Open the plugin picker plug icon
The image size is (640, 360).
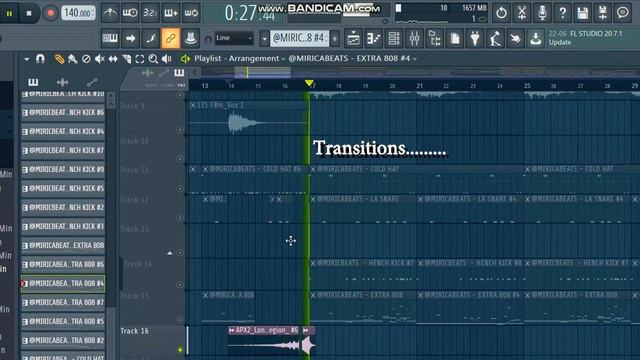[x=475, y=38]
